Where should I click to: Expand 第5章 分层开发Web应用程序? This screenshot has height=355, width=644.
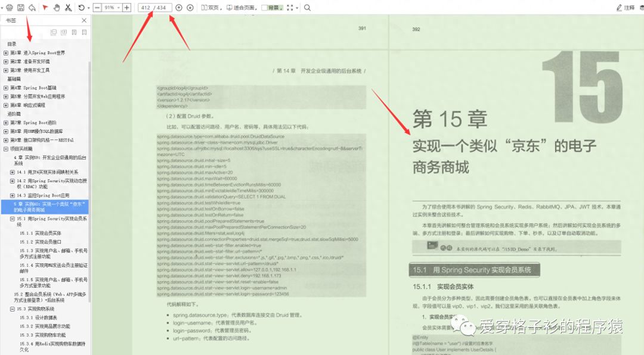click(x=6, y=96)
